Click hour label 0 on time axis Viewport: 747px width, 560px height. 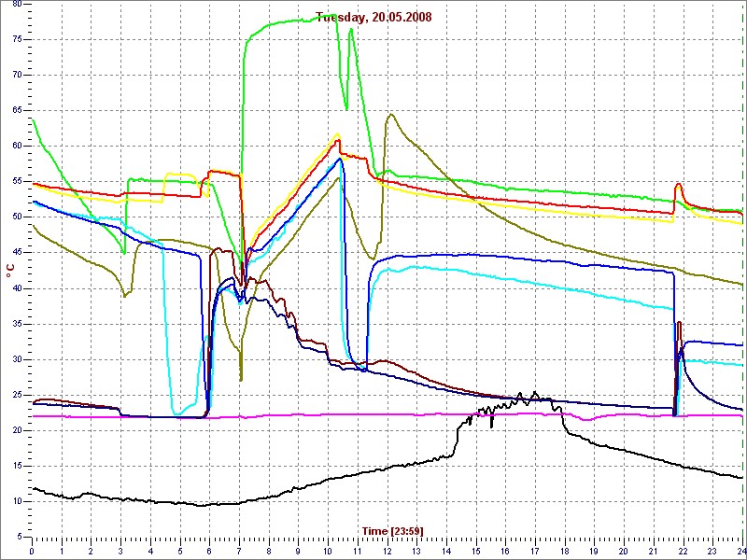[x=32, y=552]
